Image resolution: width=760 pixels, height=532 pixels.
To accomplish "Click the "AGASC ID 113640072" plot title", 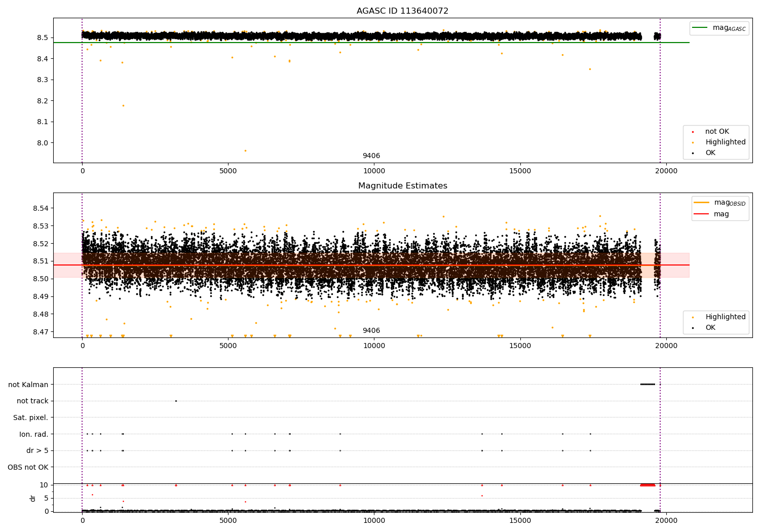I will pyautogui.click(x=402, y=11).
